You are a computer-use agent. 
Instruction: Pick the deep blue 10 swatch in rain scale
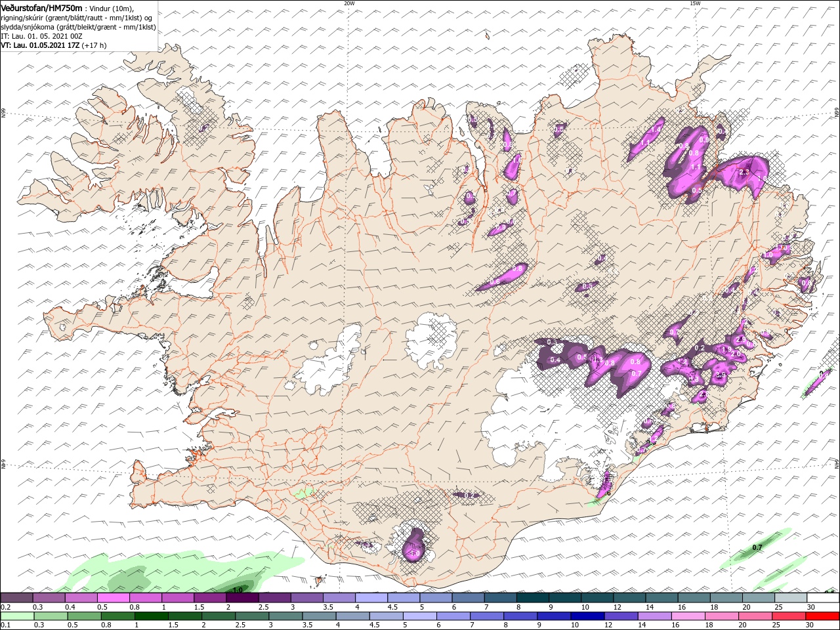click(x=587, y=616)
